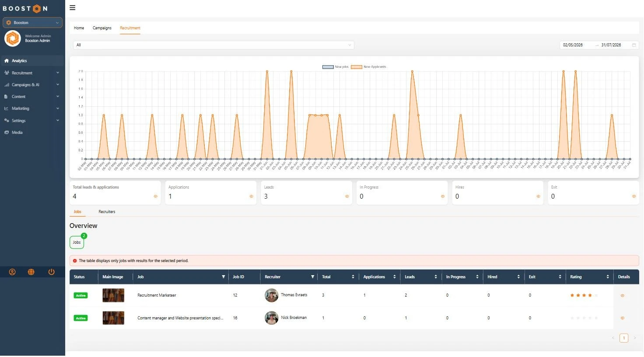Screen dimensions: 644x357
Task: Click Thomas Evraets recruiter avatar
Action: pyautogui.click(x=272, y=295)
